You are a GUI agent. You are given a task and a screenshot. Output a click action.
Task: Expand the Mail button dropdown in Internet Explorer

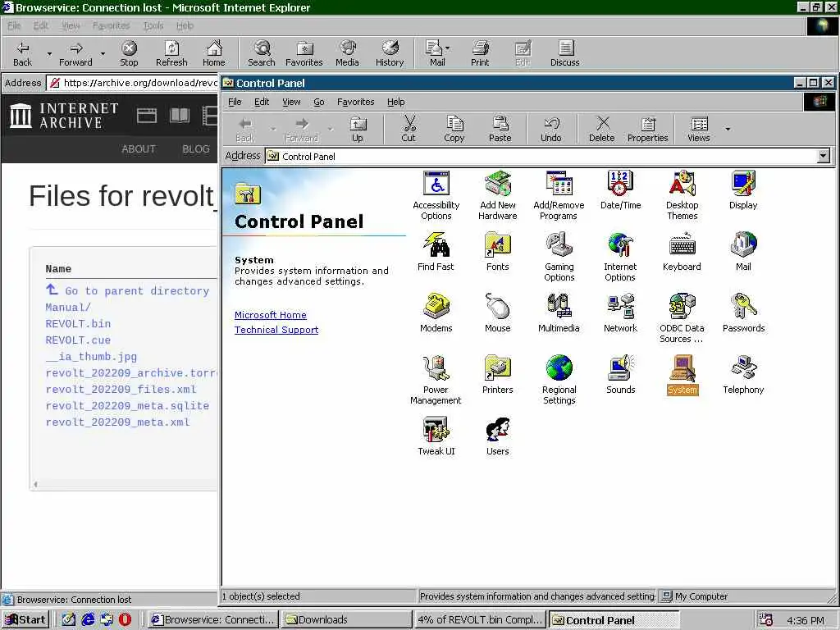tap(447, 48)
